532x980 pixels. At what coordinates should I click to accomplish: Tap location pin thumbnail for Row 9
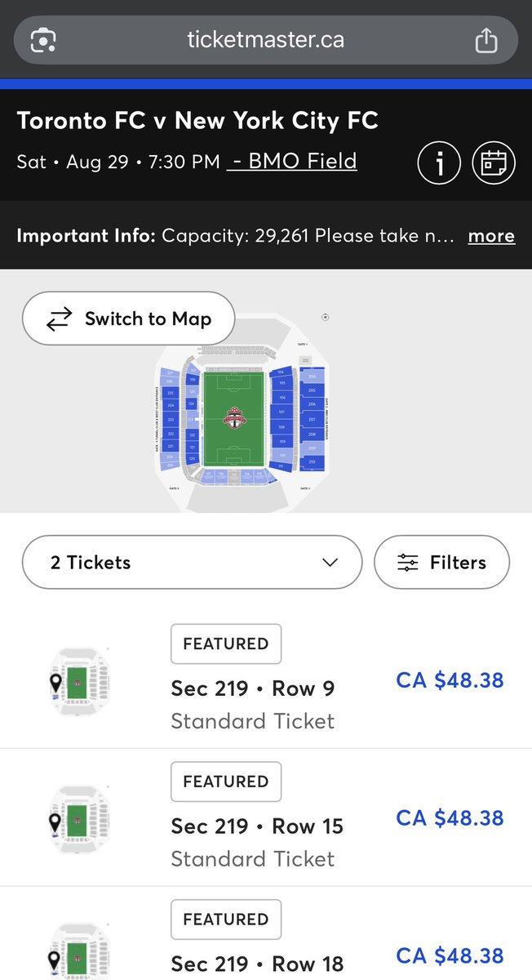tap(78, 680)
